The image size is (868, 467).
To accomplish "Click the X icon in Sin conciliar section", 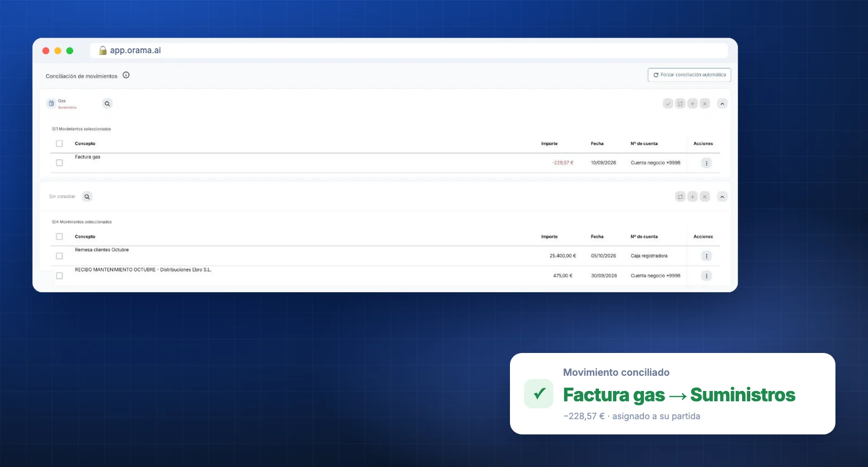I will pos(705,197).
